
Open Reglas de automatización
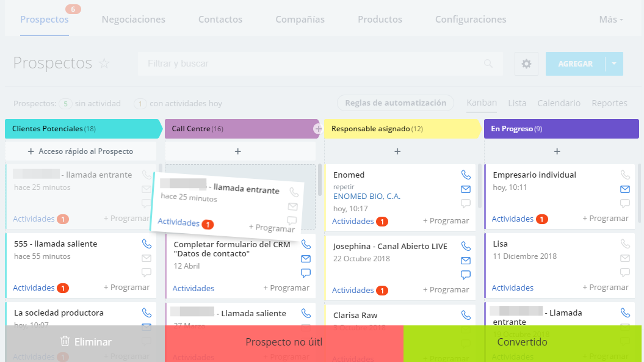click(x=396, y=103)
